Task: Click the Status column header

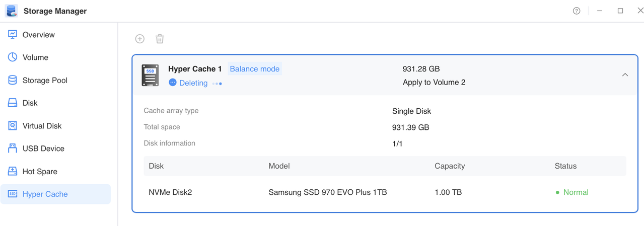Action: [x=565, y=166]
